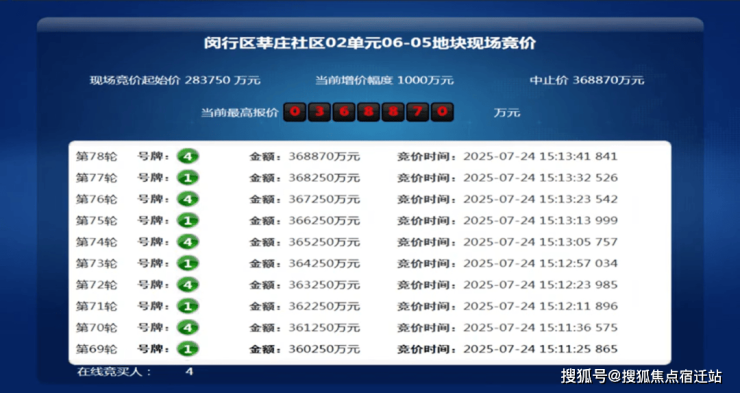Click the round 78 bidder number 4 badge

coord(188,156)
